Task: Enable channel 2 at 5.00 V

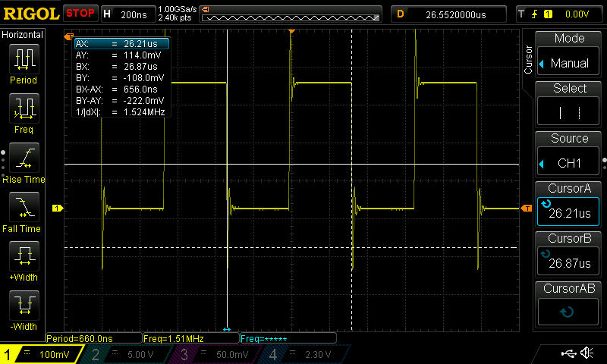Action: [x=126, y=354]
